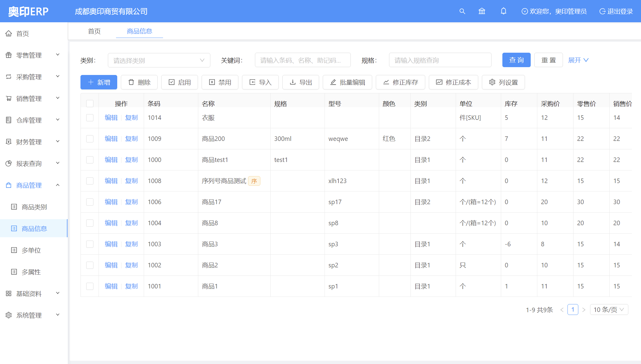This screenshot has width=641, height=364.
Task: Click the 规格 specification input field
Action: pyautogui.click(x=440, y=60)
